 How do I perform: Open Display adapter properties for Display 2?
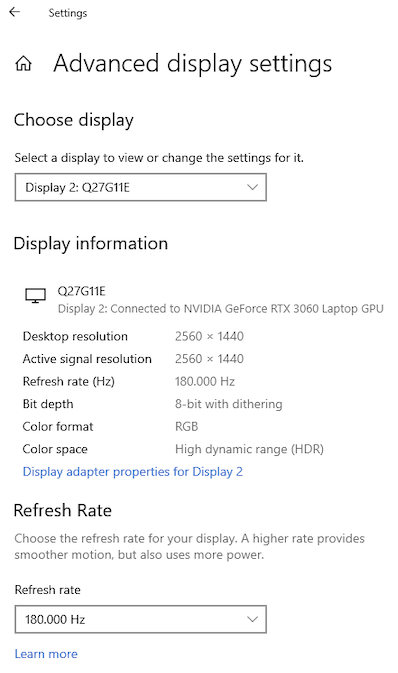coord(133,472)
